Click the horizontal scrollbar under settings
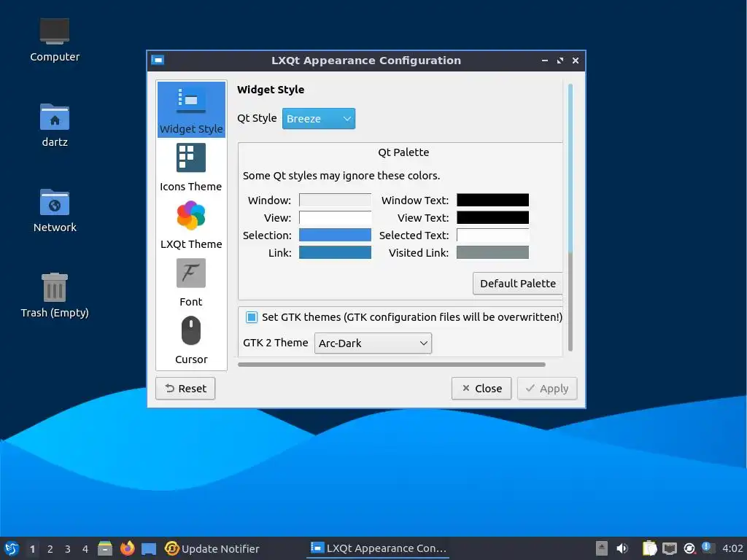Screen dimensions: 747x560 click(x=392, y=365)
